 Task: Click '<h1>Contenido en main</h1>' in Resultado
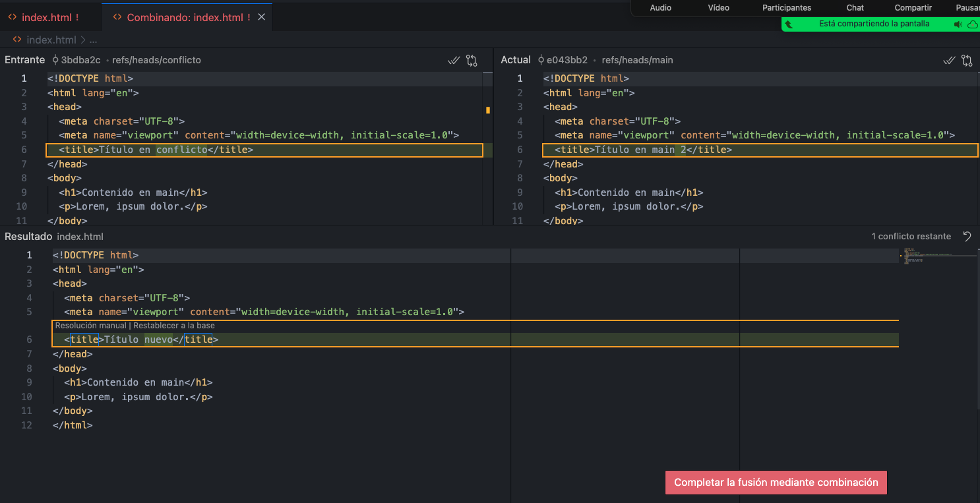tap(138, 382)
